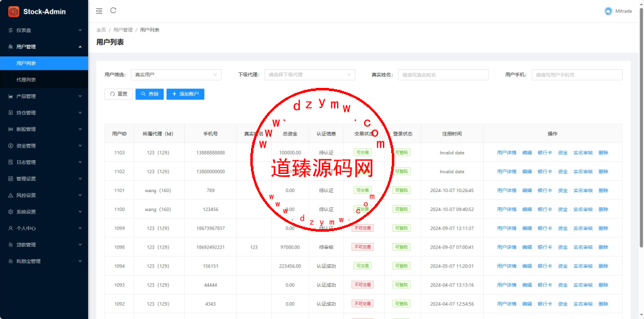Click the 贷款管理 sidebar icon
The image size is (644, 319).
click(11, 245)
